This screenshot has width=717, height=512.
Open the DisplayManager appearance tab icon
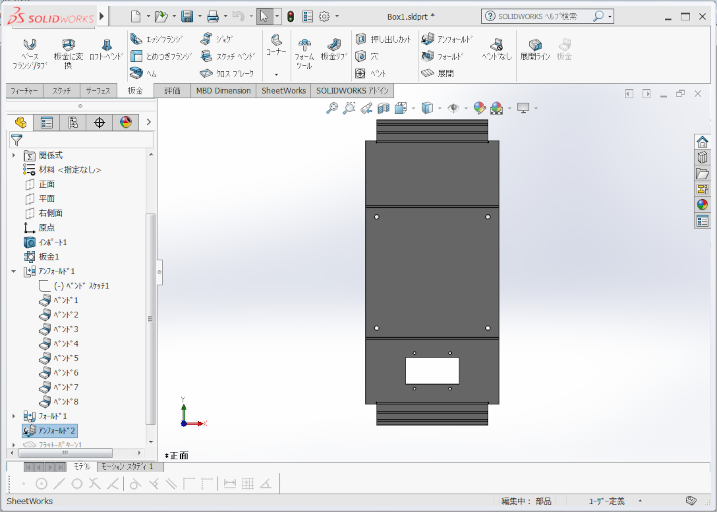coord(125,123)
